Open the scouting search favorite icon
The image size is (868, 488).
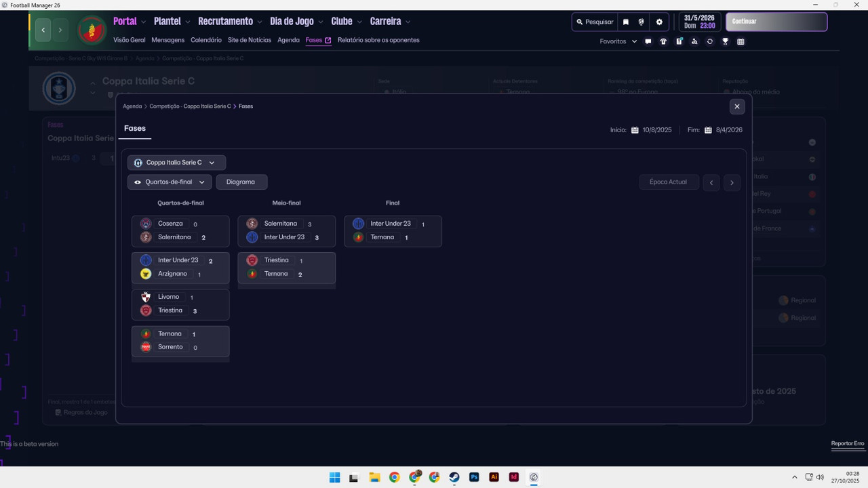tap(694, 41)
